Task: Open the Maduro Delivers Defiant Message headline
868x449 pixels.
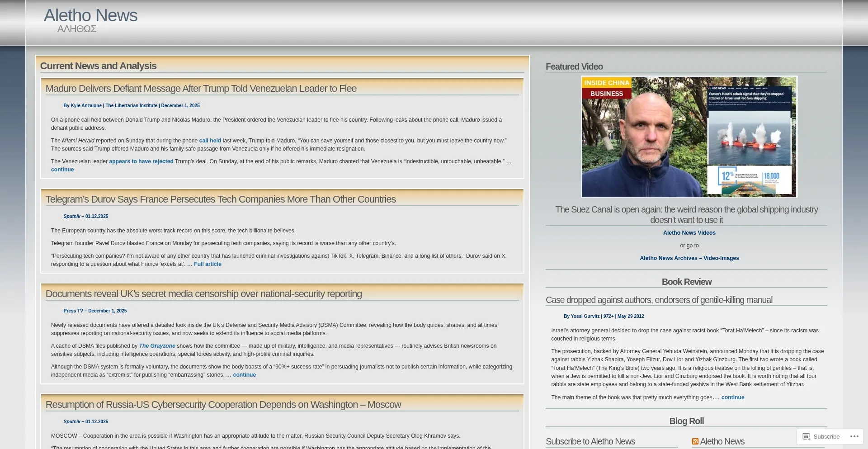Action: [x=201, y=89]
